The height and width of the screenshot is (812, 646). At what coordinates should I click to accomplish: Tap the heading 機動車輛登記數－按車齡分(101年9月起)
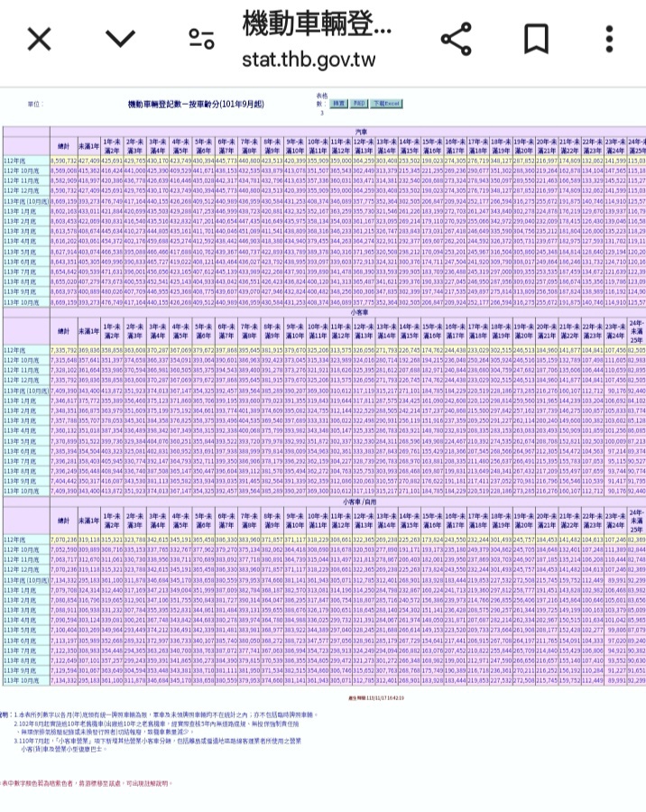196,104
